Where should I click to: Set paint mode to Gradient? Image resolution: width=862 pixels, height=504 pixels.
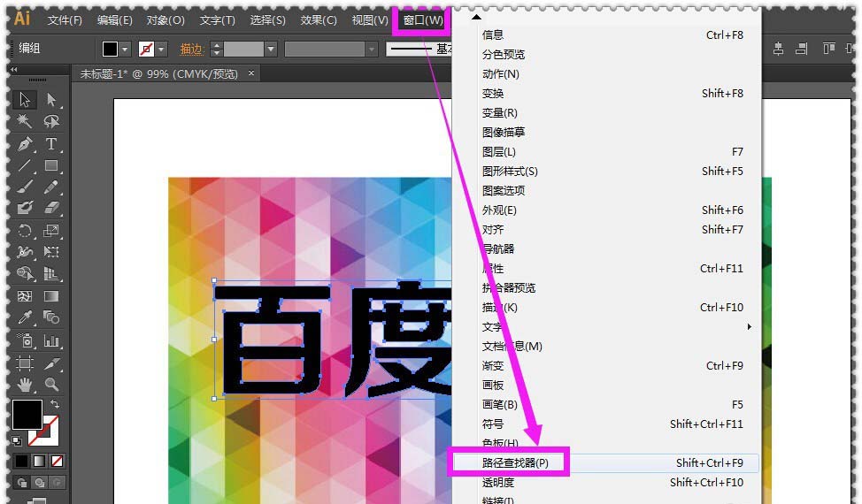pyautogui.click(x=39, y=462)
